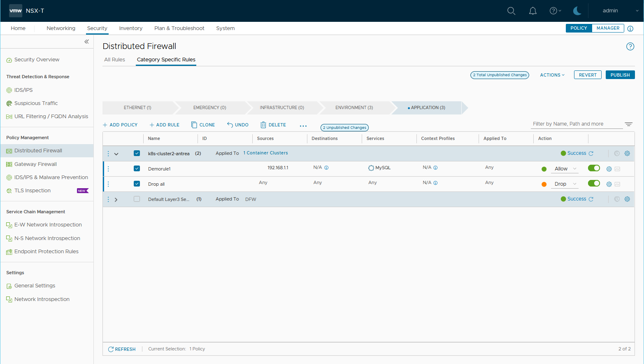Viewport: 644px width, 364px height.
Task: Toggle dark mode moon icon
Action: (x=577, y=11)
